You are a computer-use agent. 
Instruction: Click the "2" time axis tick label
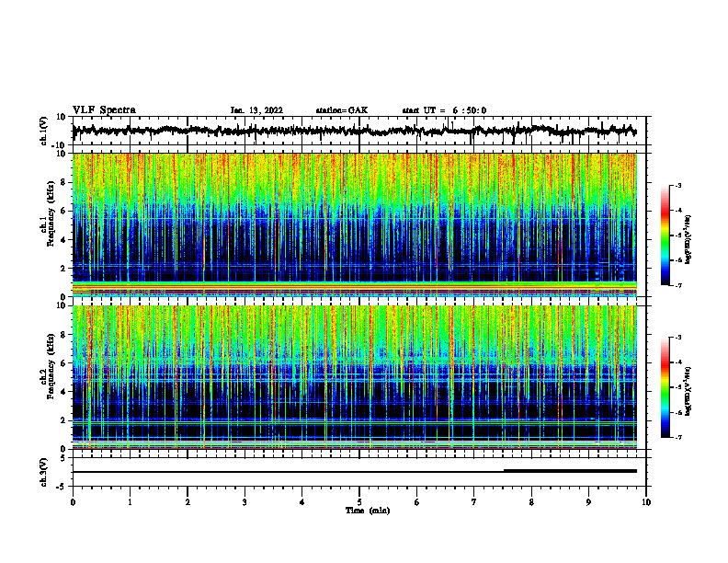pos(188,502)
